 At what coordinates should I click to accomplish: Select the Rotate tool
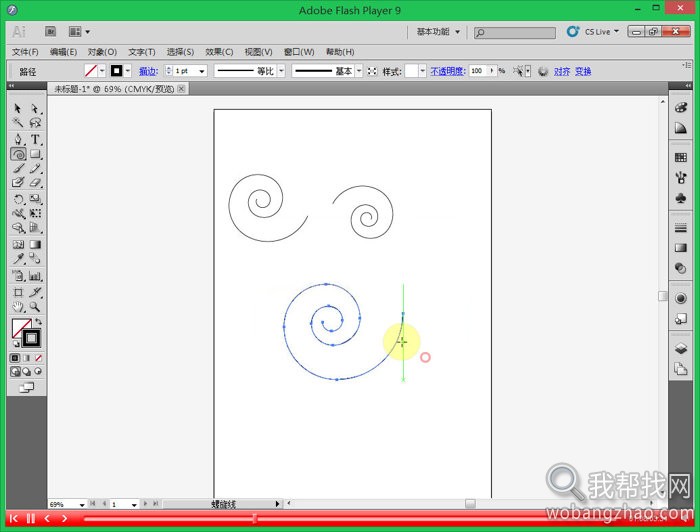point(18,199)
